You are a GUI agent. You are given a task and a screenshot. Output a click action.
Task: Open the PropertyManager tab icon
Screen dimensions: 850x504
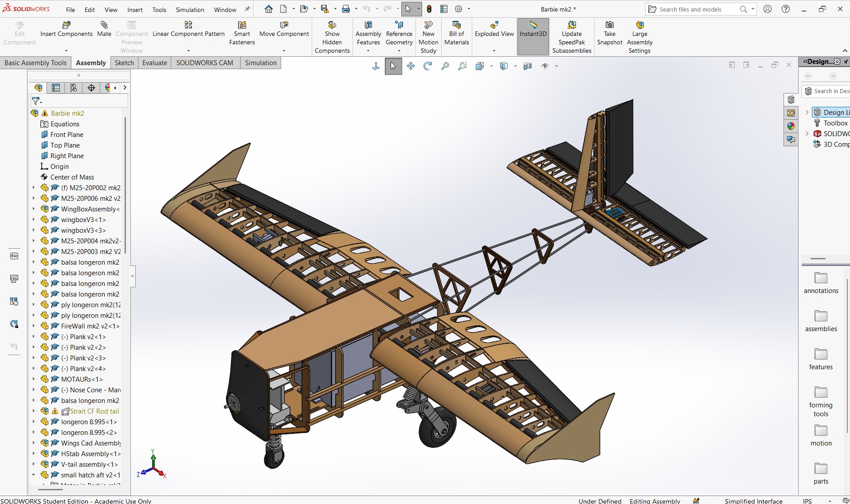tap(55, 88)
